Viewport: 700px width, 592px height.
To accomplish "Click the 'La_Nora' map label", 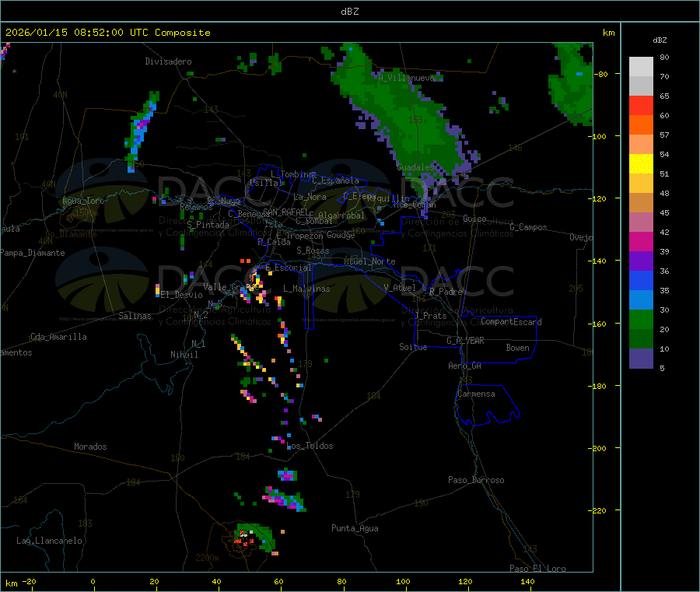I will (x=310, y=197).
